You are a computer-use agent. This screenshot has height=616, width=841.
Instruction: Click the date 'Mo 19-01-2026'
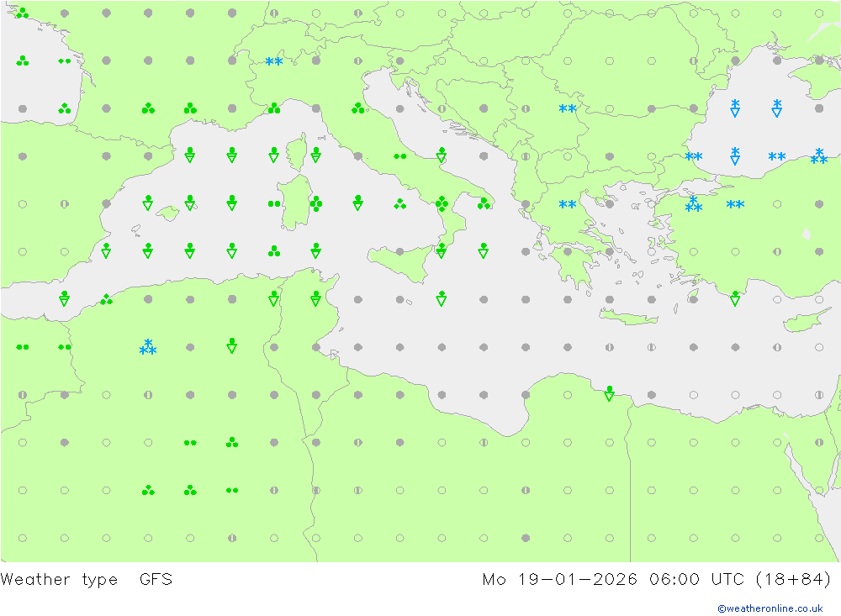point(559,580)
